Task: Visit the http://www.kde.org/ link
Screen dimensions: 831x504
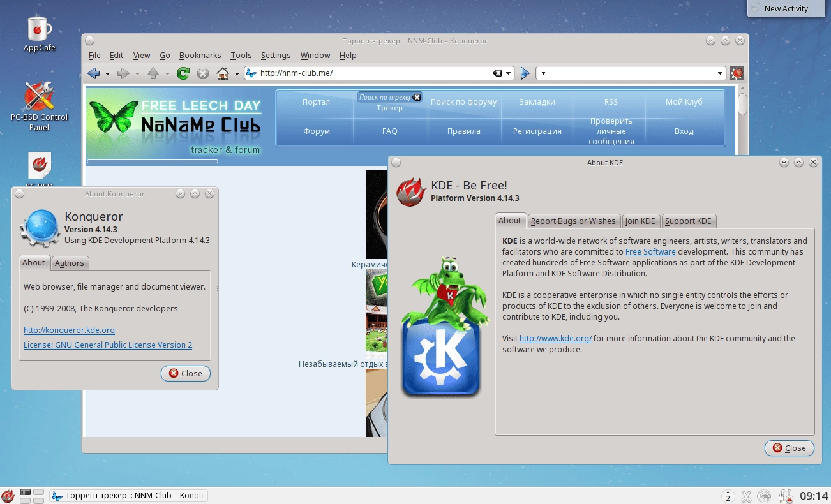Action: coord(555,338)
